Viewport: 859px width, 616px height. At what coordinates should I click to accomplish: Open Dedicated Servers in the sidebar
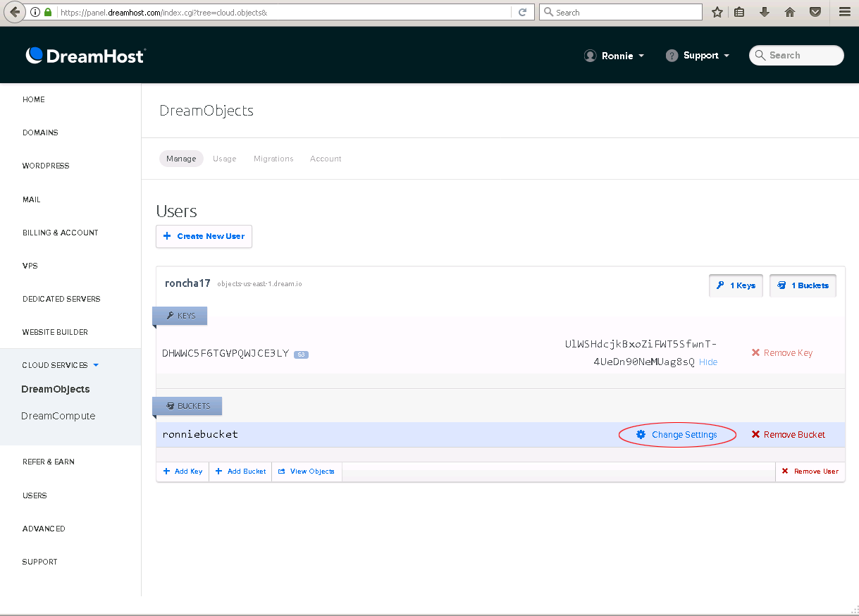click(61, 299)
